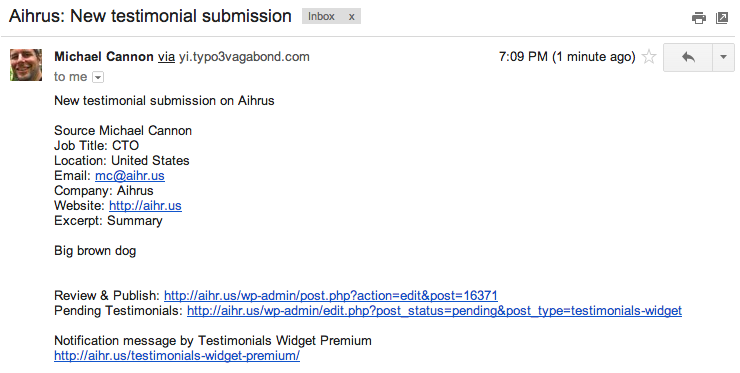Image resolution: width=740 pixels, height=373 pixels.
Task: Click the yi.typo3vagabond.com sender domain
Action: point(244,57)
